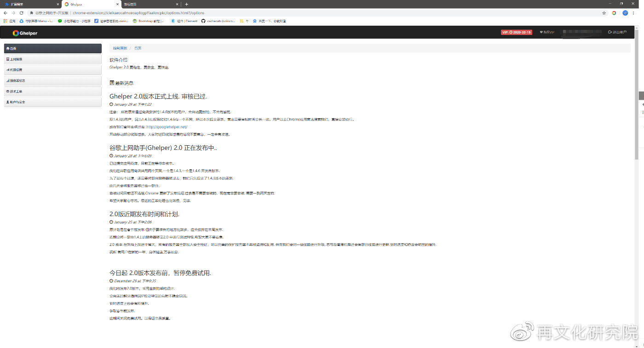Open a new tab with plus button
Viewport: 644px width, 348px height.
pyautogui.click(x=186, y=4)
